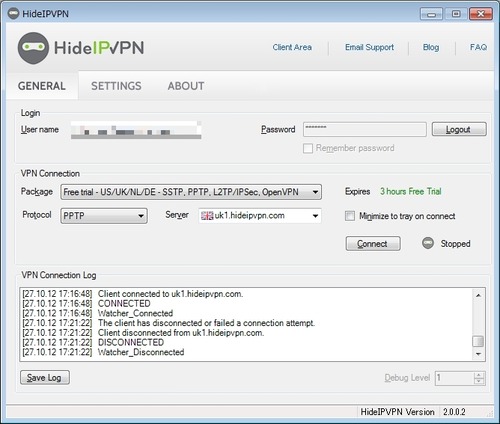Maximize the HideIPVPN window
This screenshot has width=500, height=424.
tap(456, 14)
